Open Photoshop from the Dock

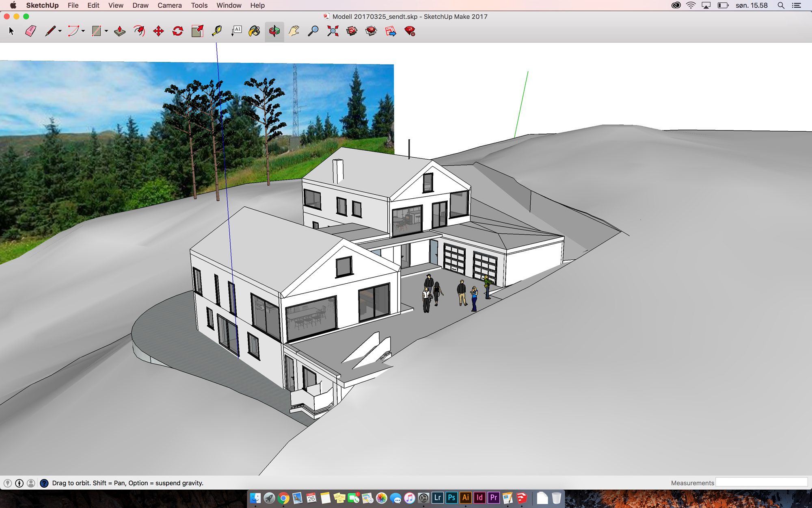[451, 497]
